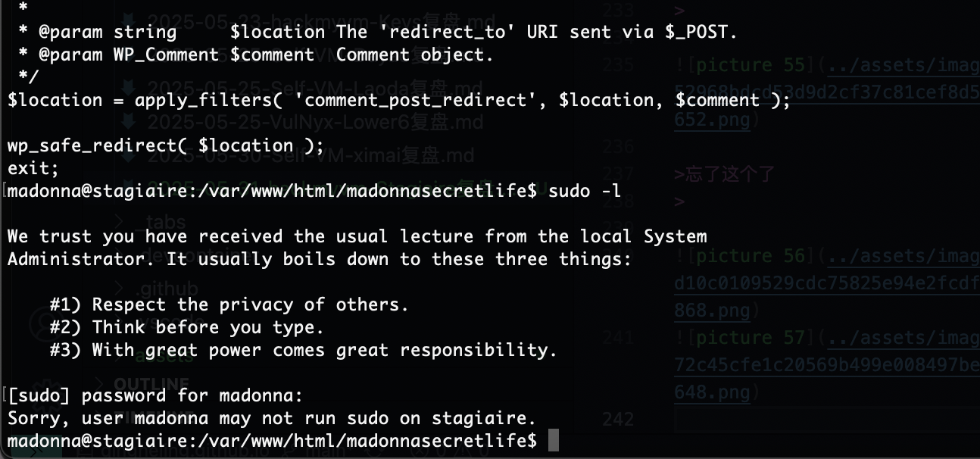Click line number 242 in editor gutter
Viewport: 980px width, 459px height.
click(617, 420)
